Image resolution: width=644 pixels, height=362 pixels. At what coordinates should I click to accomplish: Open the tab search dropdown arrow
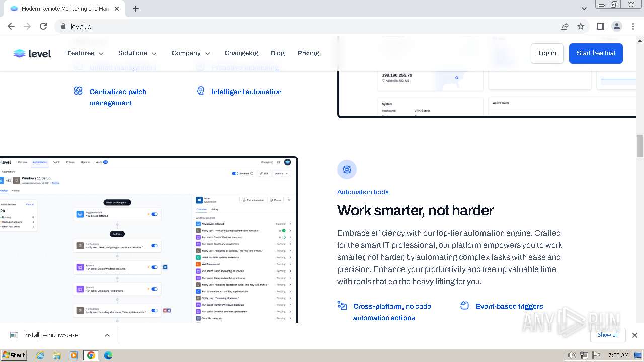584,9
